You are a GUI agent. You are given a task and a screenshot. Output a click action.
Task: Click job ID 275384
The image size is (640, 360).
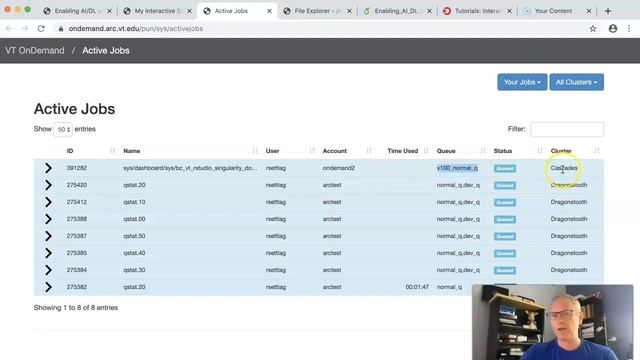77,270
